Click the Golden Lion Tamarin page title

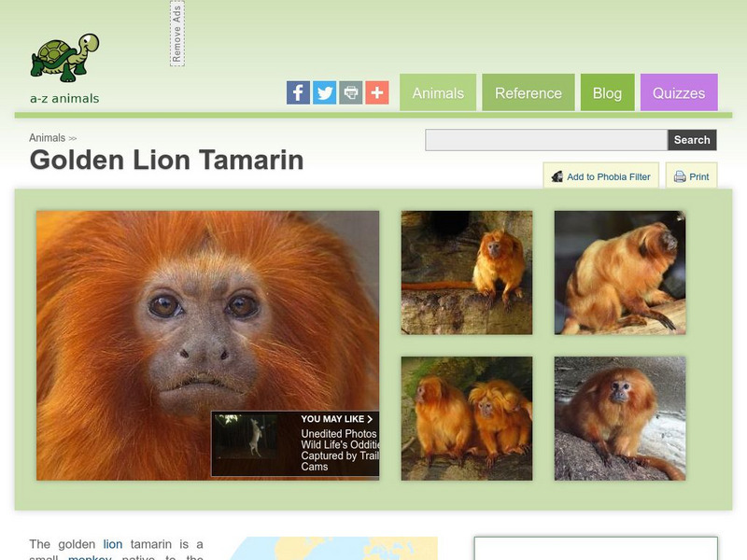(x=167, y=160)
